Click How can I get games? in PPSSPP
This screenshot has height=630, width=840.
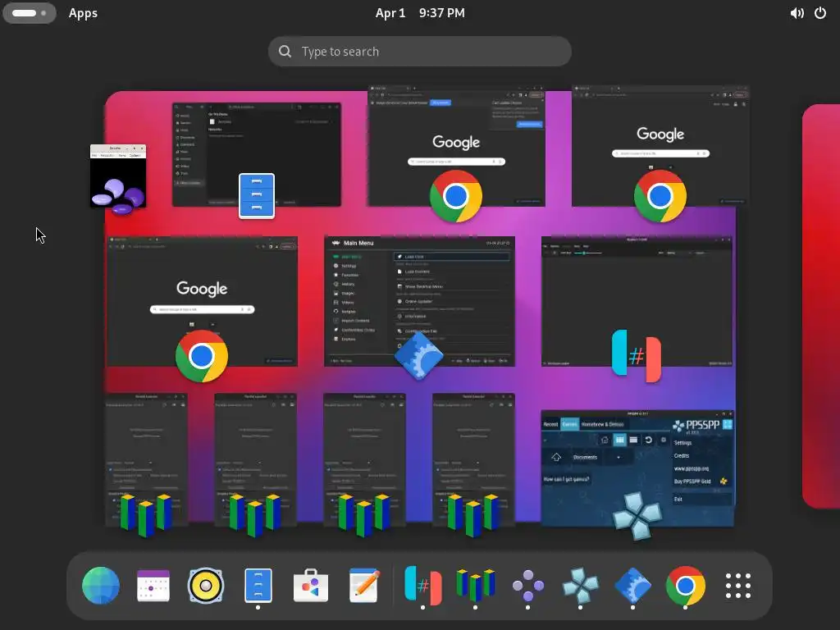[566, 479]
